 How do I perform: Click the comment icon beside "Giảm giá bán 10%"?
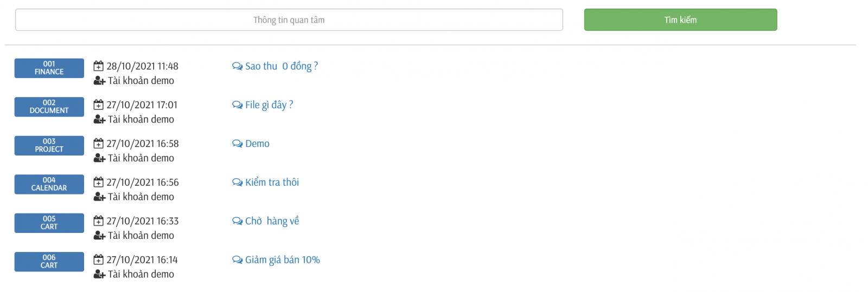237,260
